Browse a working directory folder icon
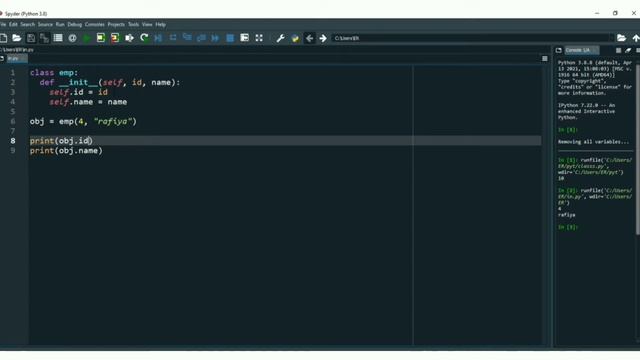 pyautogui.click(x=621, y=38)
